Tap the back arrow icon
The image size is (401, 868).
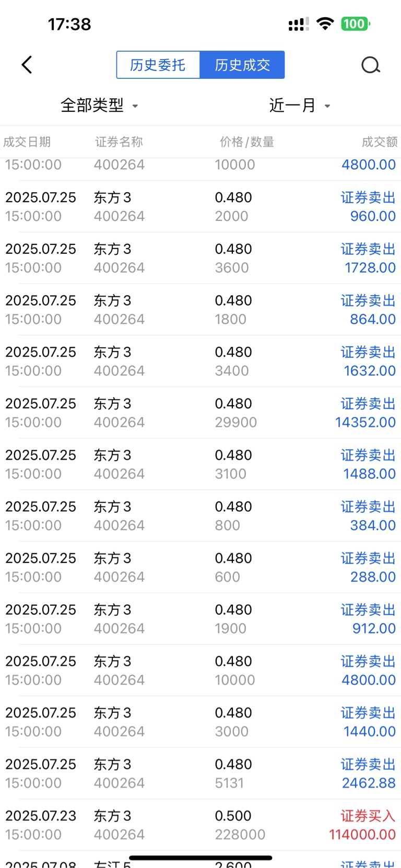point(27,65)
